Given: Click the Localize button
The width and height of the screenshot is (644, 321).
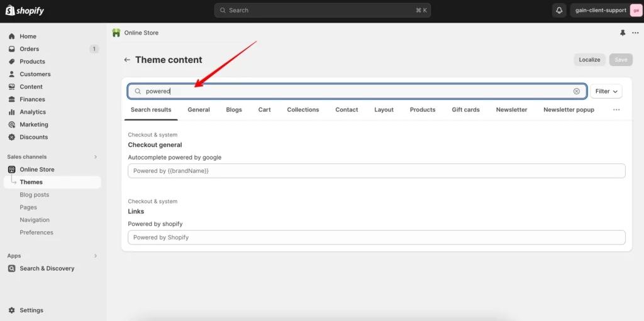Looking at the screenshot, I should tap(589, 60).
